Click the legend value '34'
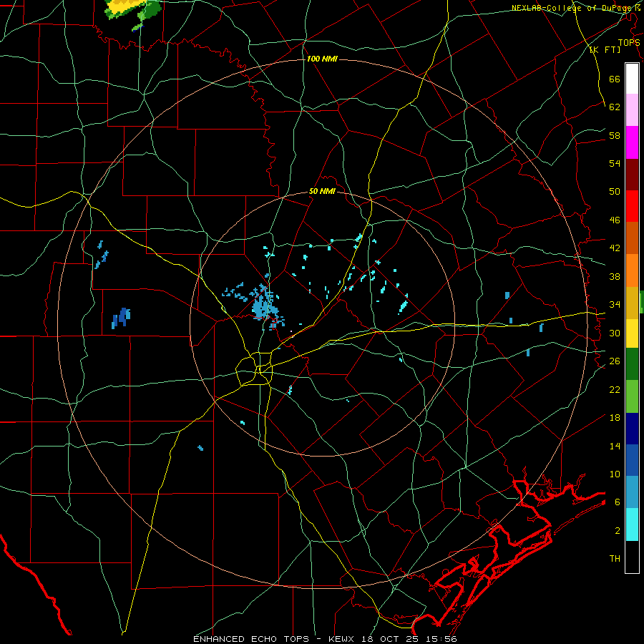The width and height of the screenshot is (644, 644). [615, 305]
